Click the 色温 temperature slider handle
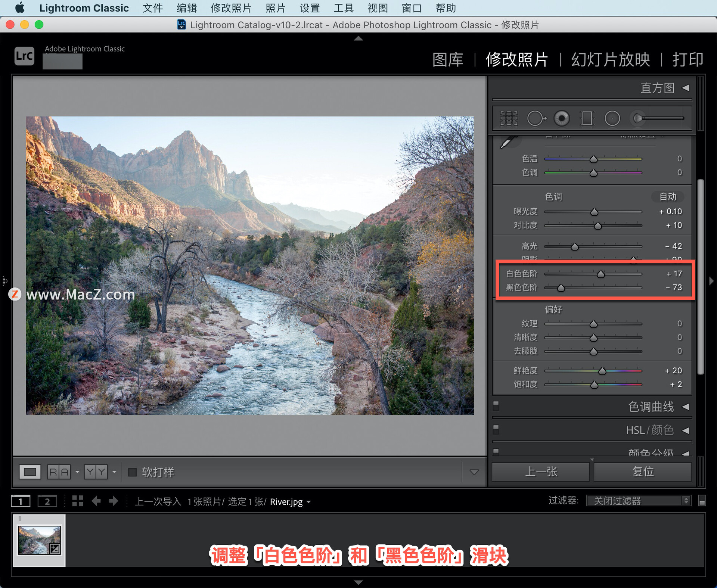The height and width of the screenshot is (588, 717). (593, 159)
